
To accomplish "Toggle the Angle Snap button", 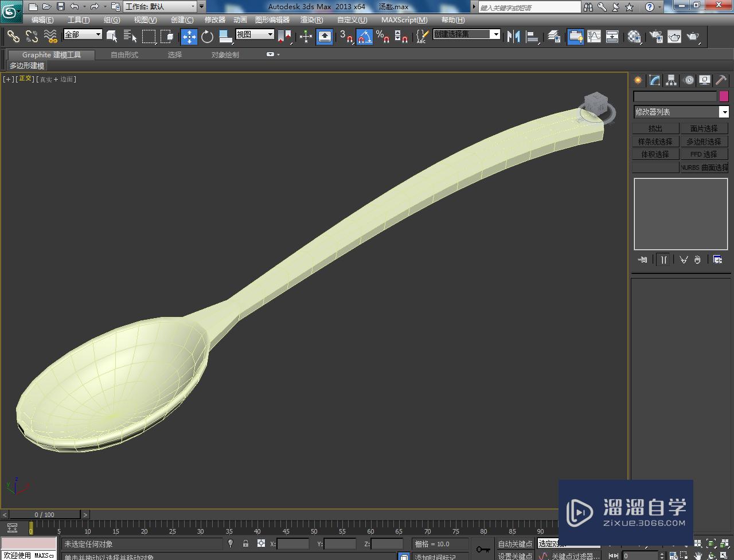I will click(364, 37).
